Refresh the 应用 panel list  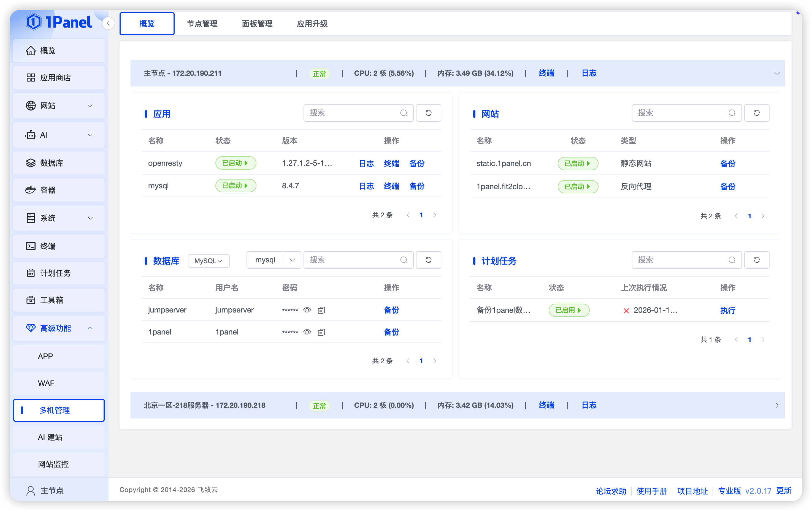click(428, 113)
